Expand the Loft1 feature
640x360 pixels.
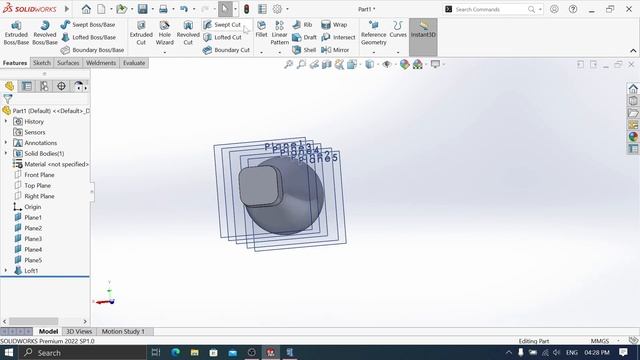coord(6,270)
